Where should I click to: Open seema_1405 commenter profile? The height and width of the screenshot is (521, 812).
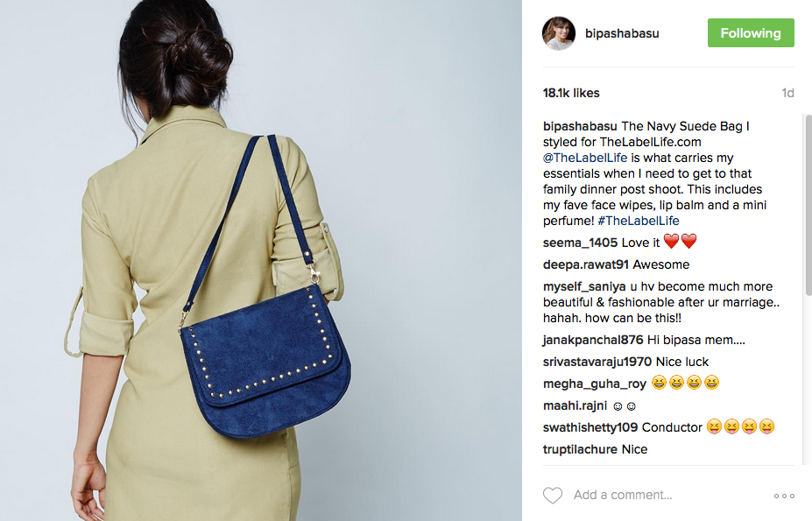pos(580,243)
